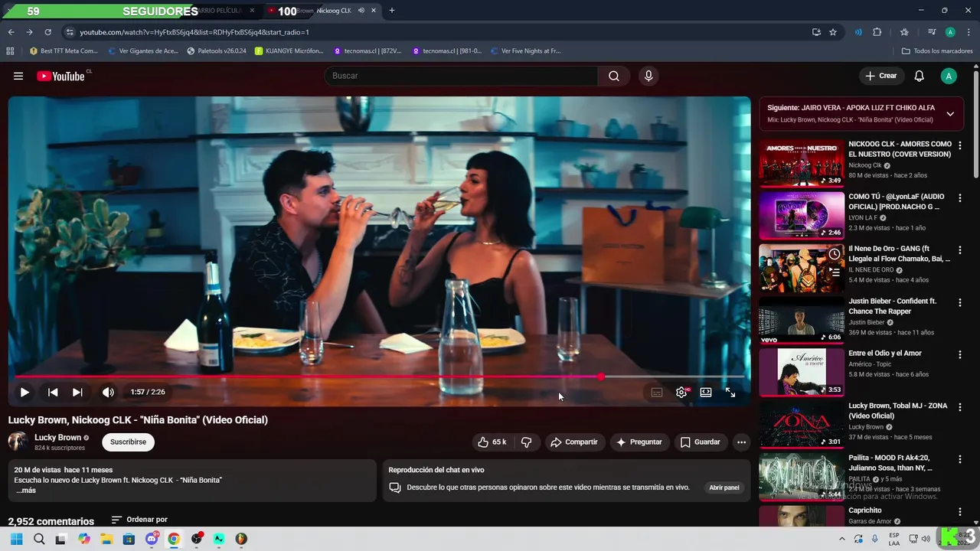Share the video via Compartir
This screenshot has width=980, height=551.
[x=574, y=442]
